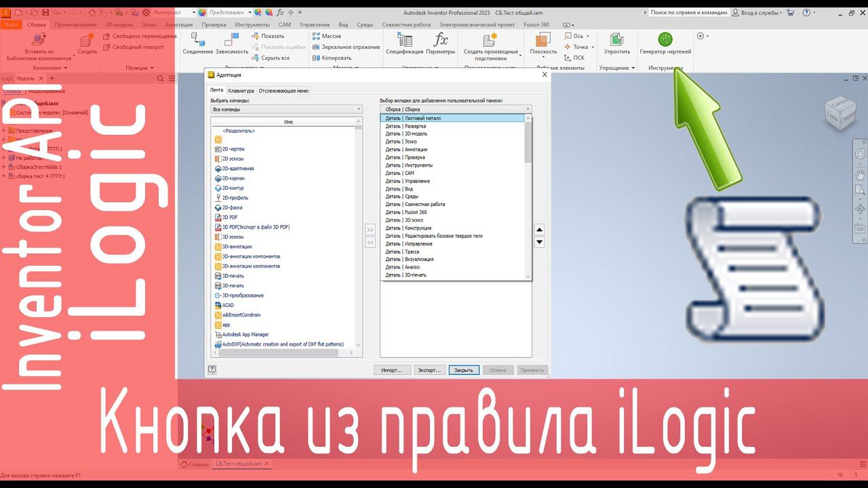Click the navigation wheel icon in navigation bar
This screenshot has height=488, width=868.
pos(860,154)
